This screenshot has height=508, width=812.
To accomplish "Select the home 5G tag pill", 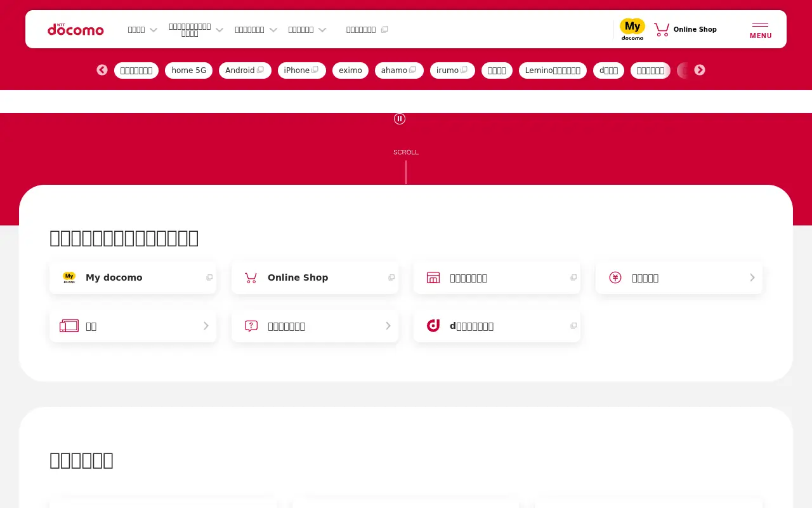I will (189, 70).
